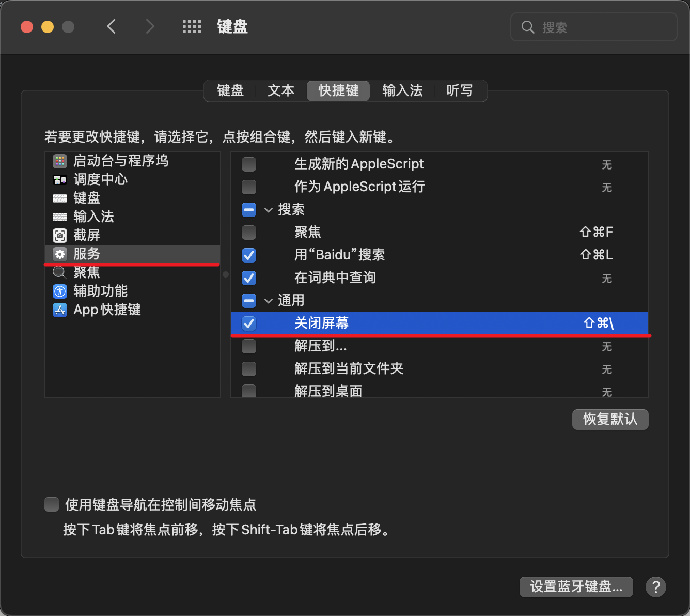Uncheck the 用“Baidu”搜索 checkbox
This screenshot has height=616, width=690.
[x=249, y=255]
